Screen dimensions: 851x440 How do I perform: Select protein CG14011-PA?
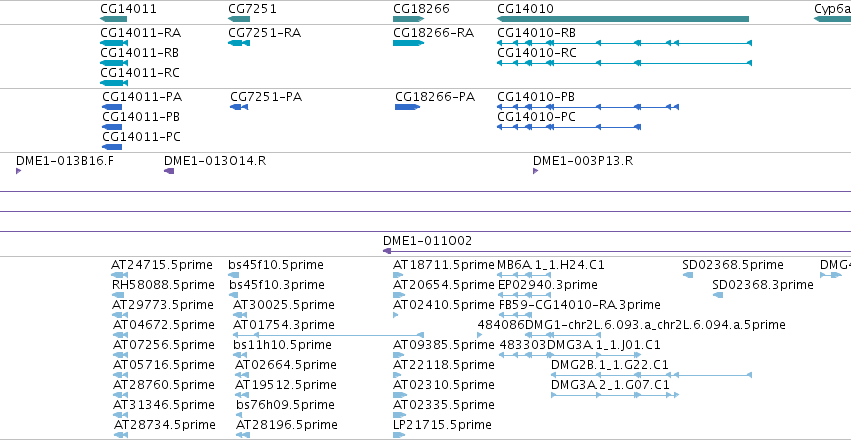click(142, 97)
